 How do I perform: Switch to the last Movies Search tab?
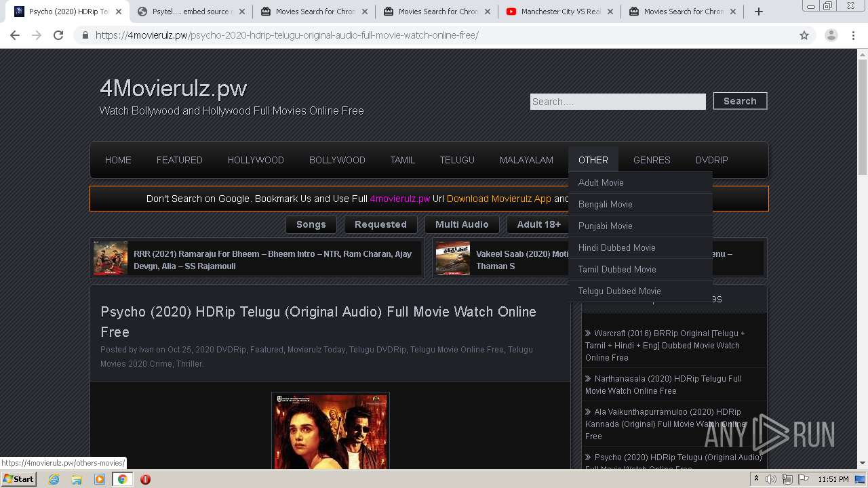(683, 12)
